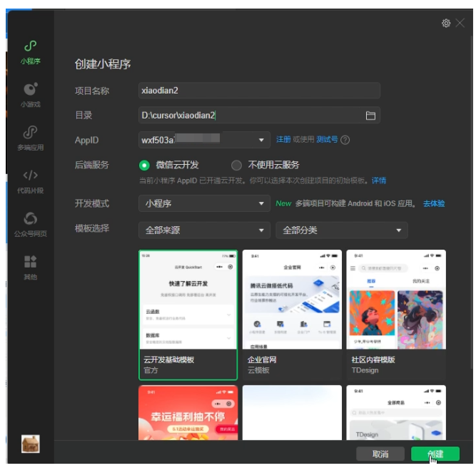
Task: Browse for directory with folder icon
Action: pos(370,116)
